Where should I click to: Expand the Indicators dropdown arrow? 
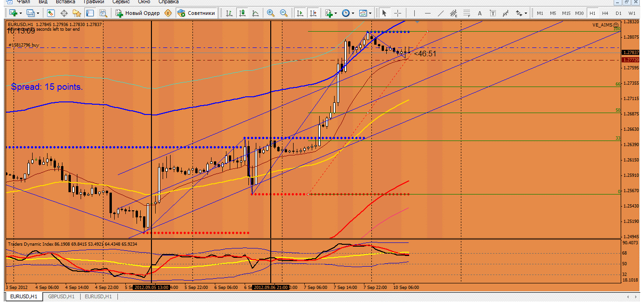click(x=336, y=13)
